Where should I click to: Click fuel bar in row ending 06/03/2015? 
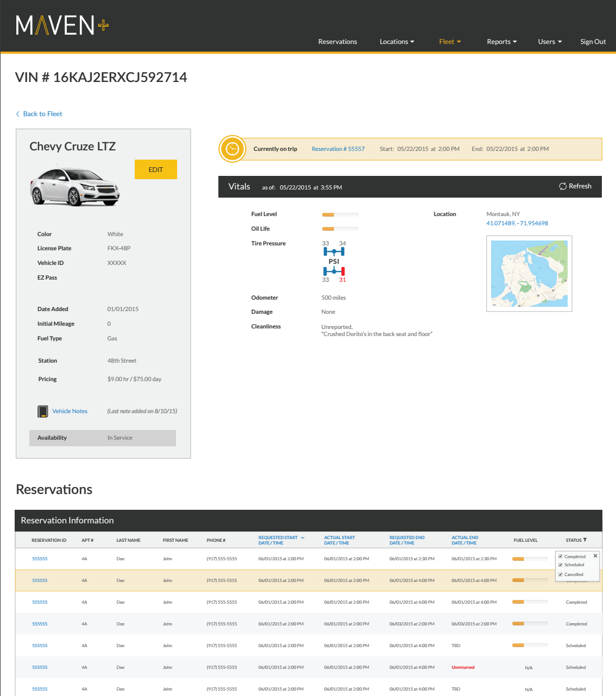click(530, 624)
